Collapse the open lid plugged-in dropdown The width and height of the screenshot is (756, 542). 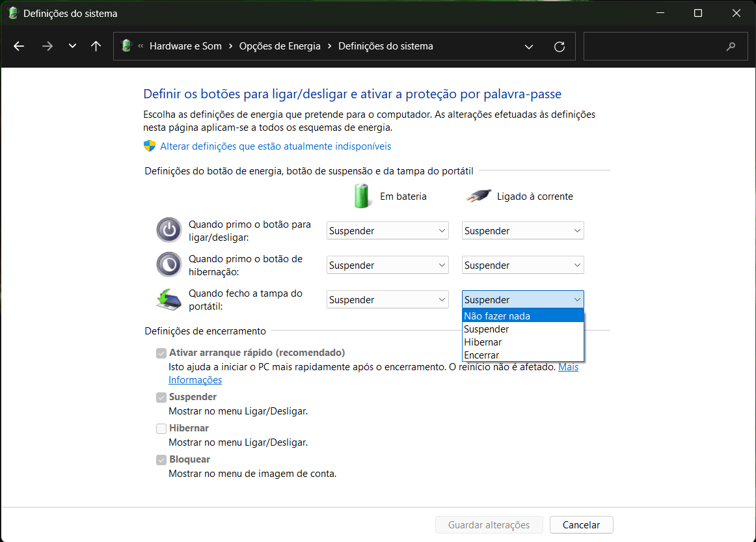tap(522, 299)
